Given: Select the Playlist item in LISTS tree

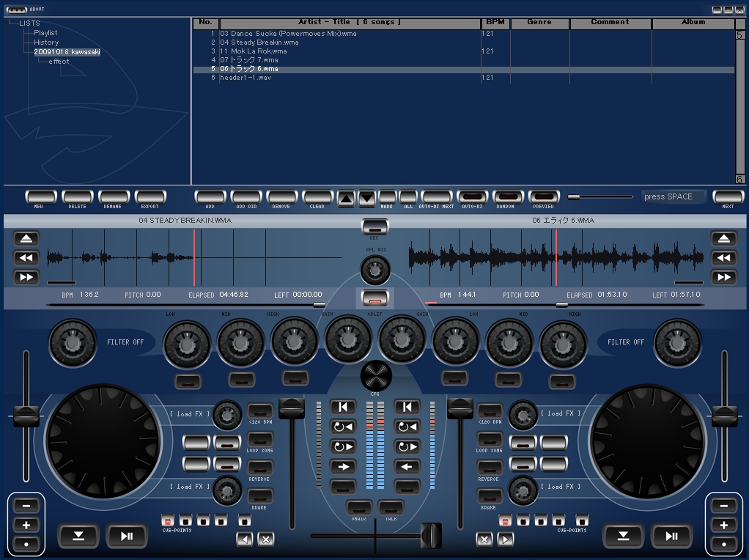Looking at the screenshot, I should 45,32.
